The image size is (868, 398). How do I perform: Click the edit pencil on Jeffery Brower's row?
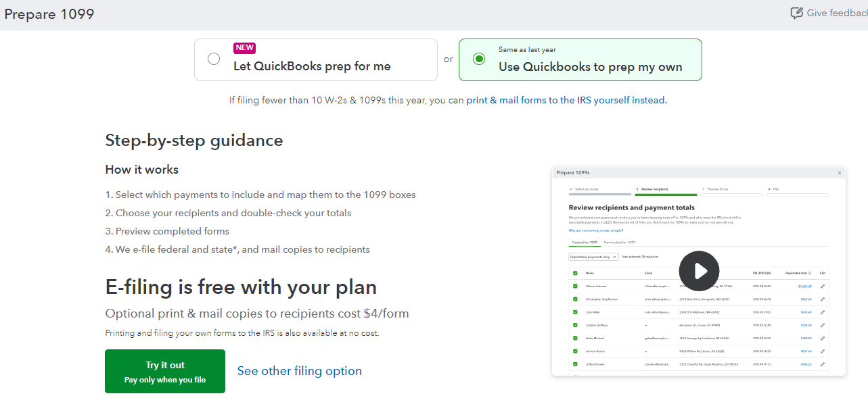tap(823, 364)
